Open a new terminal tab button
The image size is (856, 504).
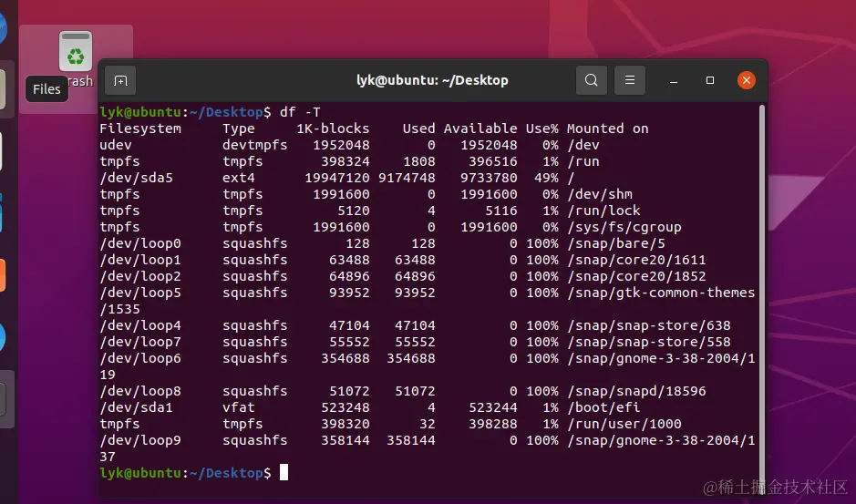[120, 81]
